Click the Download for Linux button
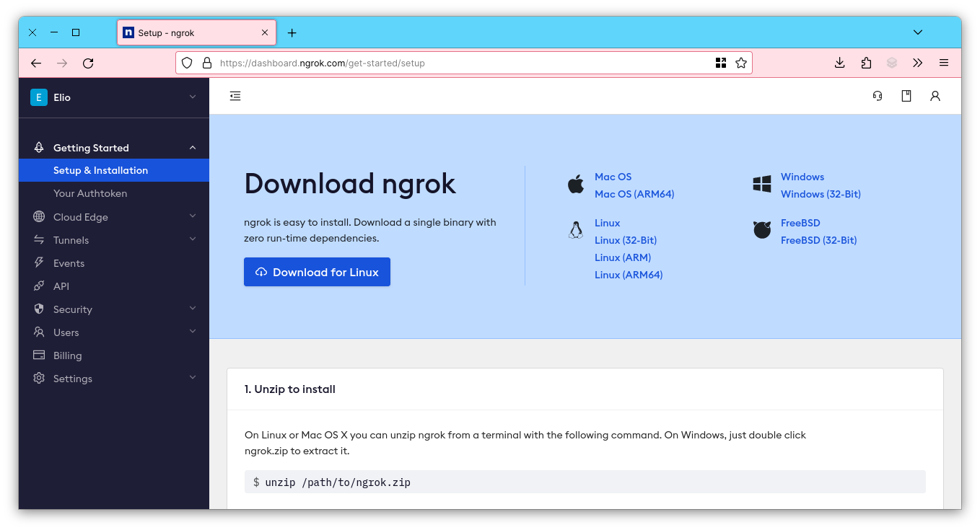 coord(317,272)
